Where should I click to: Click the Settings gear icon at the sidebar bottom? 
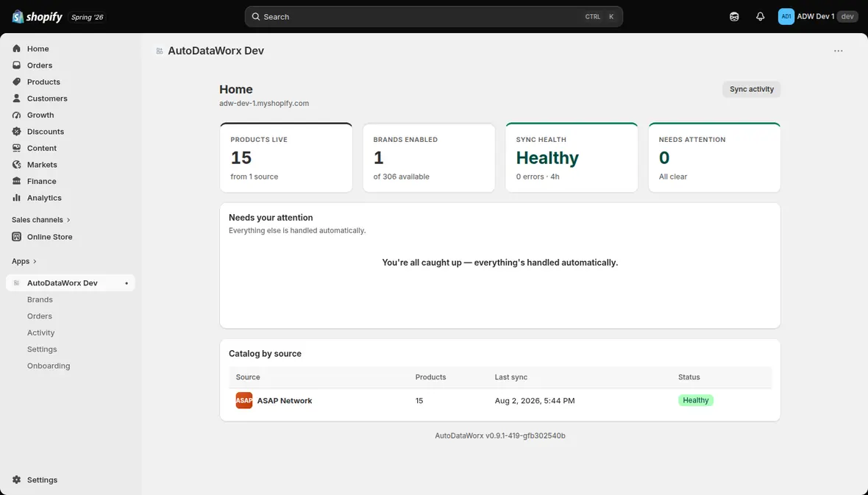[17, 480]
